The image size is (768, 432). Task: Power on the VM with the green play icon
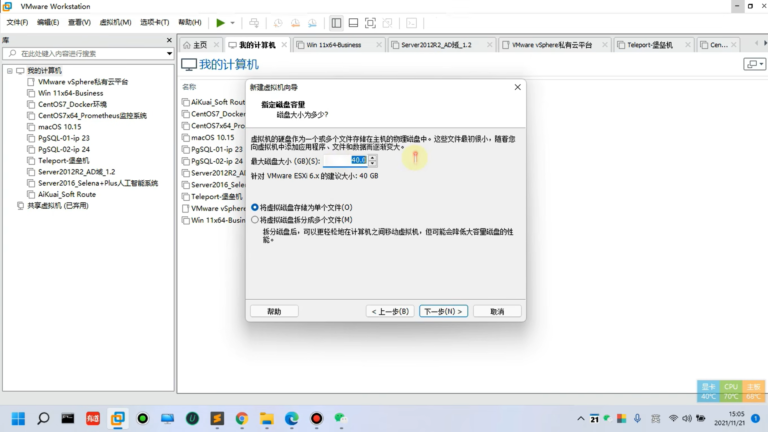pyautogui.click(x=220, y=23)
